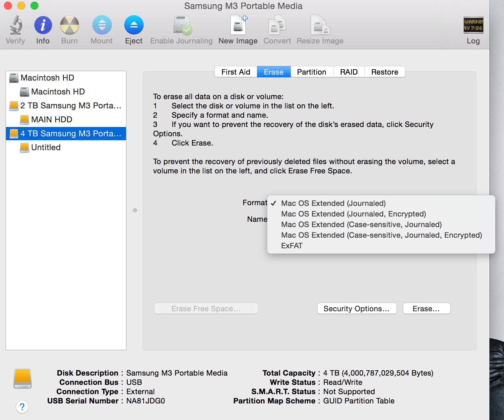Open the Info toolbar icon
This screenshot has width=504, height=420.
click(43, 25)
